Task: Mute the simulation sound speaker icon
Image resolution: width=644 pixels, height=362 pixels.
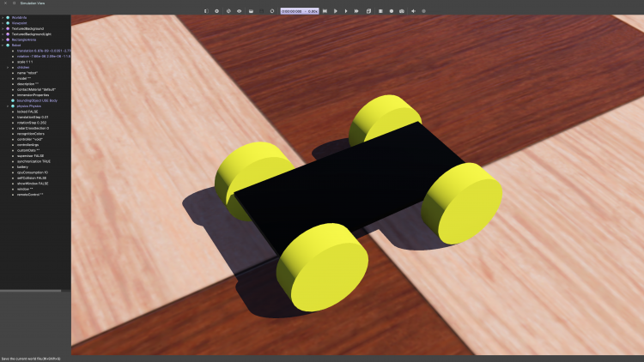Action: pyautogui.click(x=413, y=11)
